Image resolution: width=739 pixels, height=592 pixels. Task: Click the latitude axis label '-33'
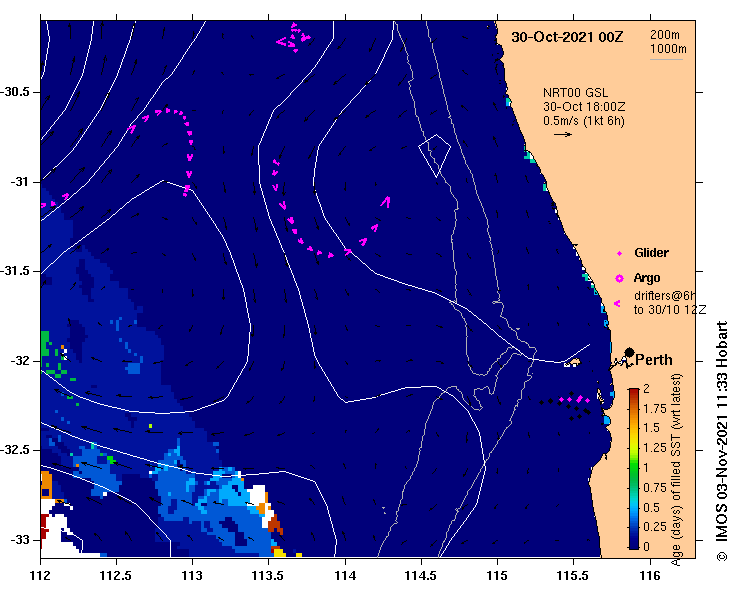(x=19, y=540)
